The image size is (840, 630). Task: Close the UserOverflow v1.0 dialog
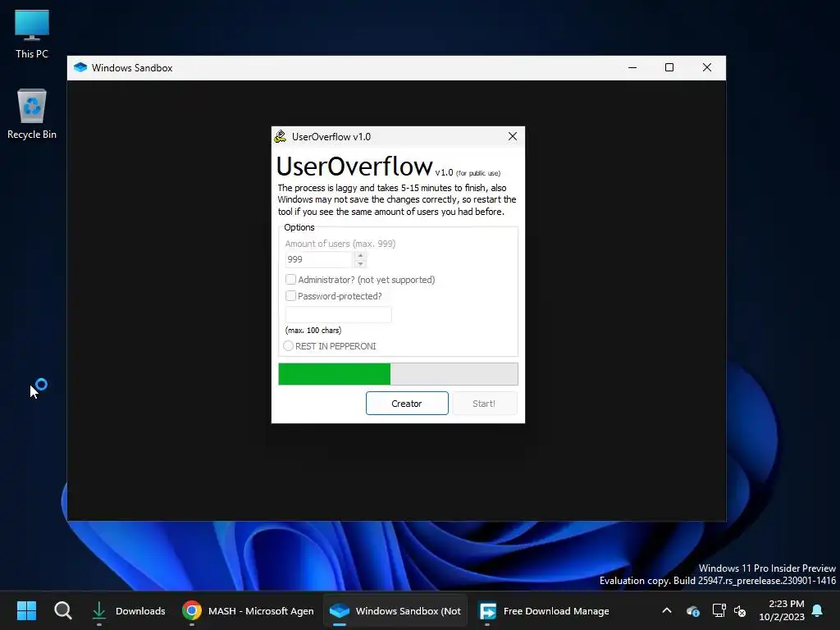coord(513,137)
